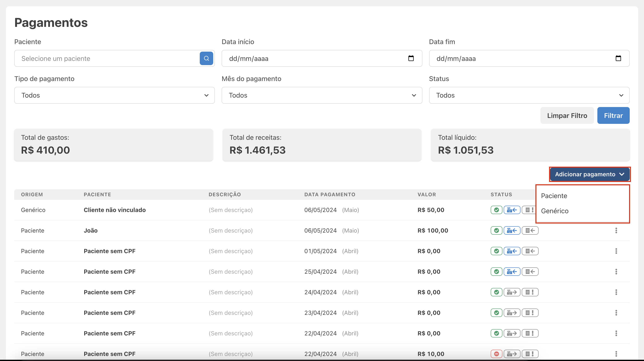Image resolution: width=644 pixels, height=361 pixels.
Task: Click gray cash register badge in R$ 10,00 row
Action: 512,354
